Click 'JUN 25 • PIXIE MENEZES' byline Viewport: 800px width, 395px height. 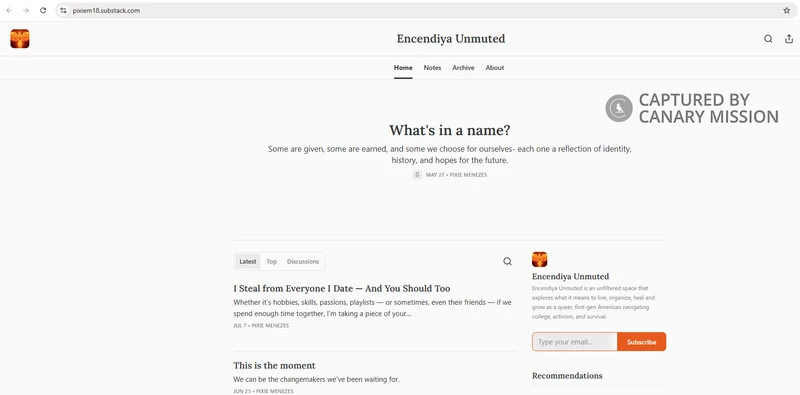(263, 391)
